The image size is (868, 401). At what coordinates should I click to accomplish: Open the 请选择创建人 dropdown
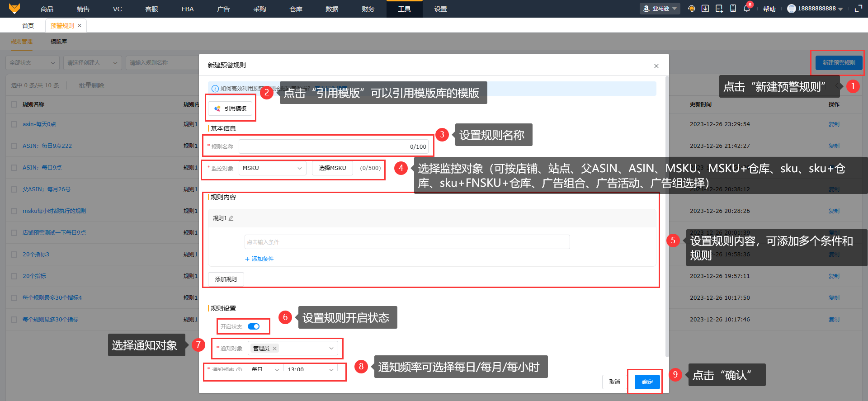(x=93, y=63)
